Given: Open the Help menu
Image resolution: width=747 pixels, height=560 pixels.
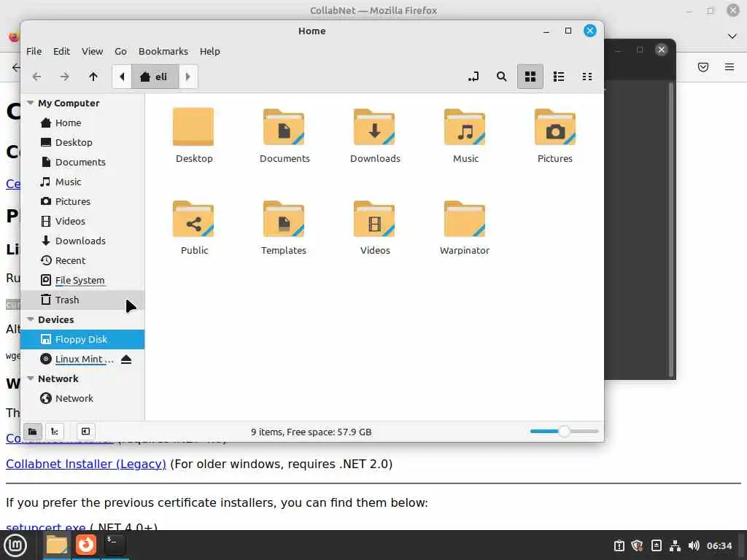Looking at the screenshot, I should tap(209, 51).
